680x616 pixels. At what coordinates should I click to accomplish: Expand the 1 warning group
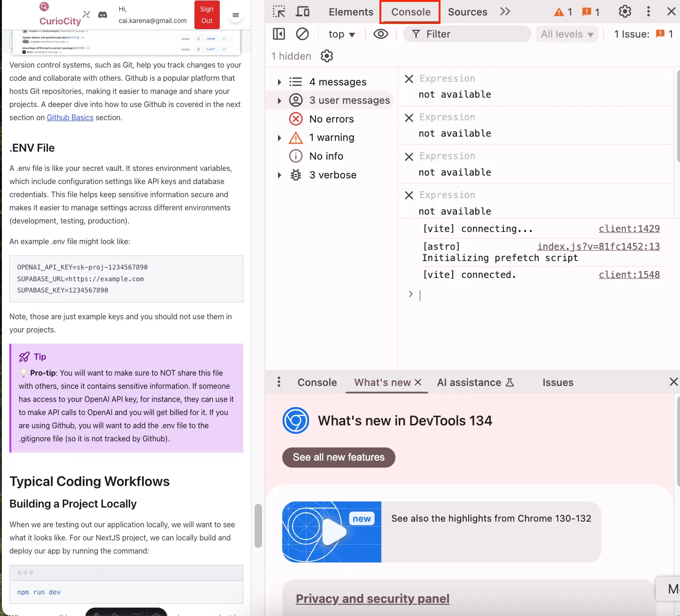pyautogui.click(x=279, y=138)
